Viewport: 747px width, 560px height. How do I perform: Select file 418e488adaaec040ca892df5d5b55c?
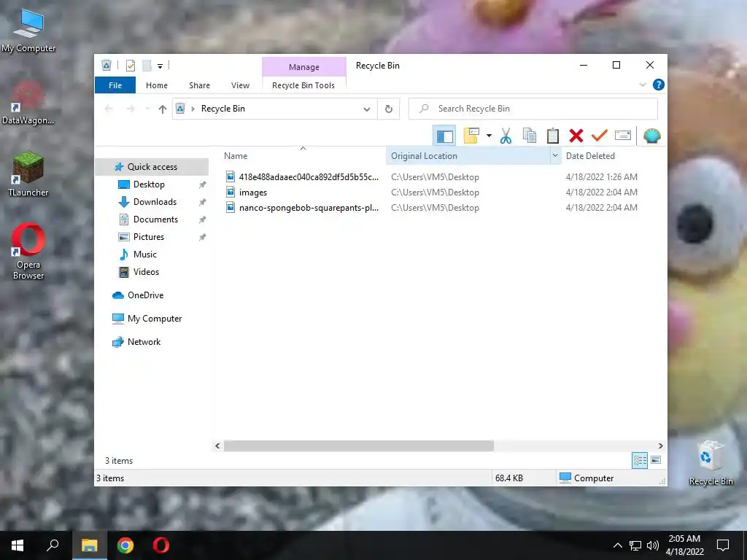pyautogui.click(x=303, y=177)
